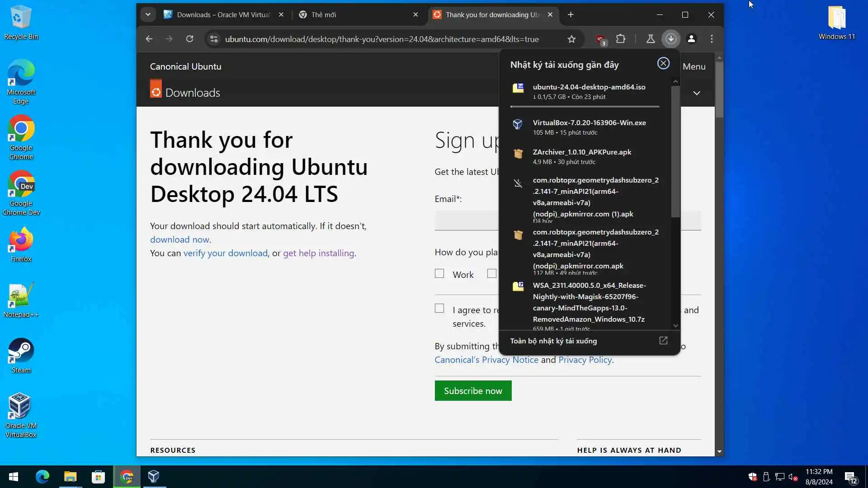The height and width of the screenshot is (488, 868).
Task: Open the profile avatar icon
Action: click(691, 39)
